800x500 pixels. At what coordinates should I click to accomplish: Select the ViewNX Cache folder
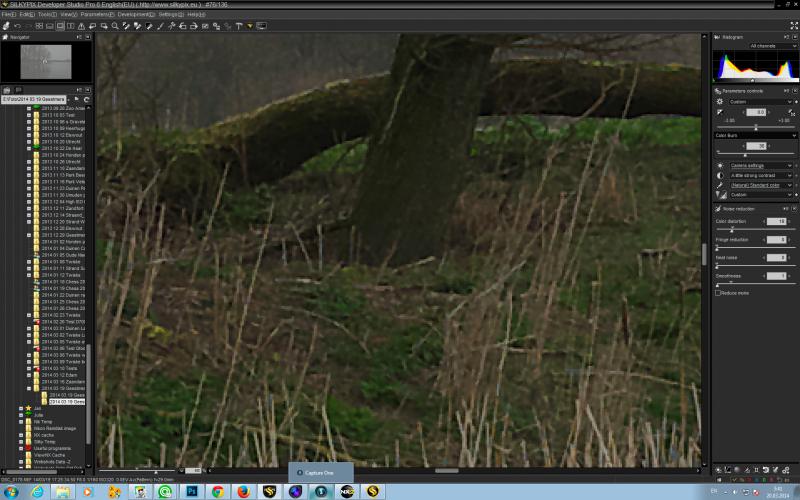click(49, 455)
